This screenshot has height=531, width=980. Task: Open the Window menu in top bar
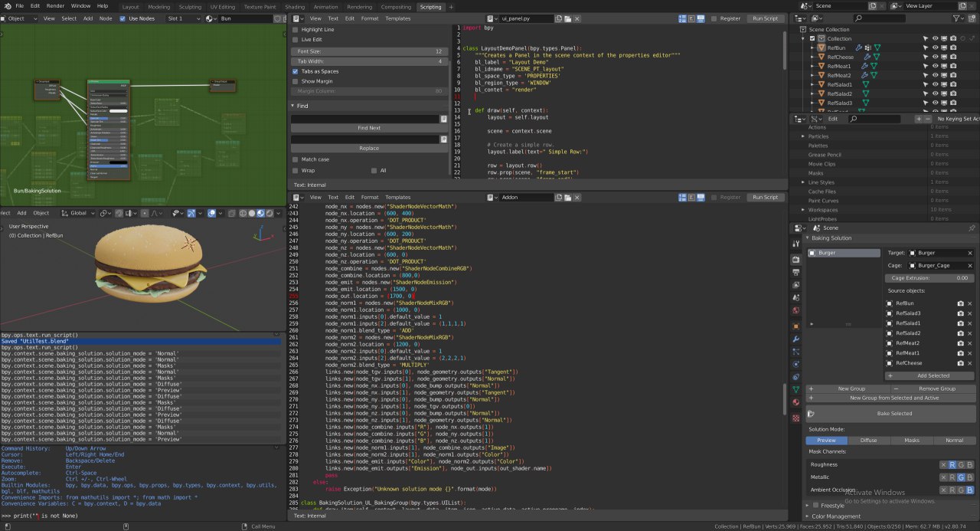(80, 5)
